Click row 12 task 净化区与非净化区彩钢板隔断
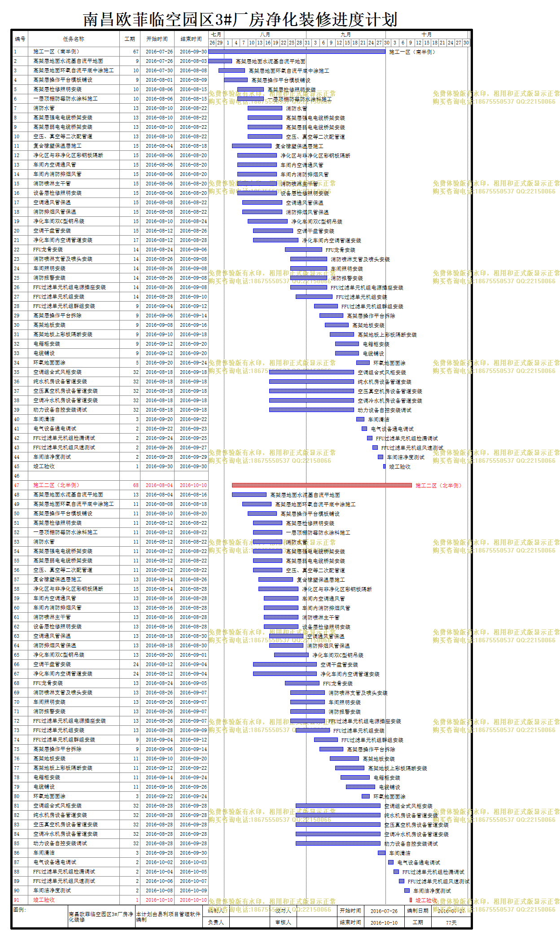Image resolution: width=560 pixels, height=939 pixels. point(68,155)
